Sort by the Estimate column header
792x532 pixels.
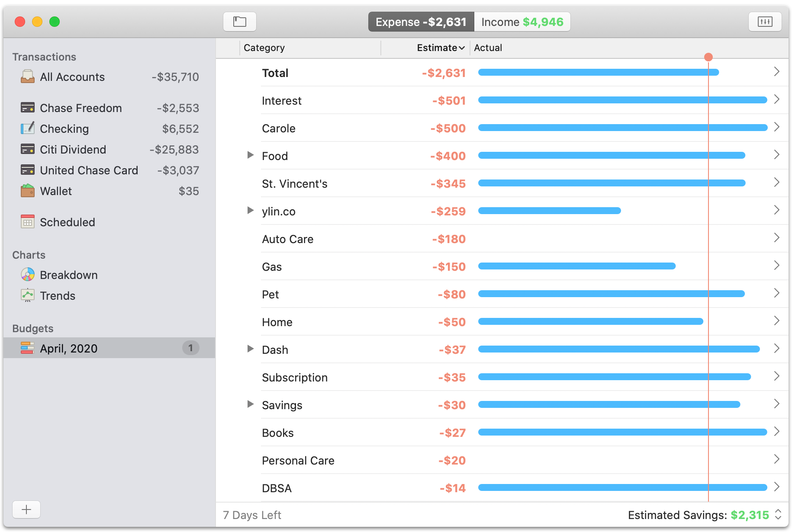pos(425,48)
